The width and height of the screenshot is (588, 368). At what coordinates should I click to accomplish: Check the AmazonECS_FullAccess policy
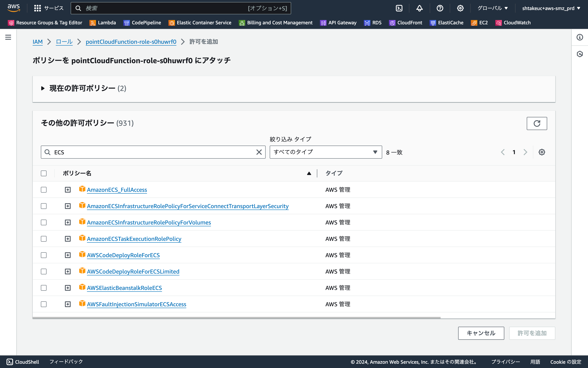pos(44,190)
